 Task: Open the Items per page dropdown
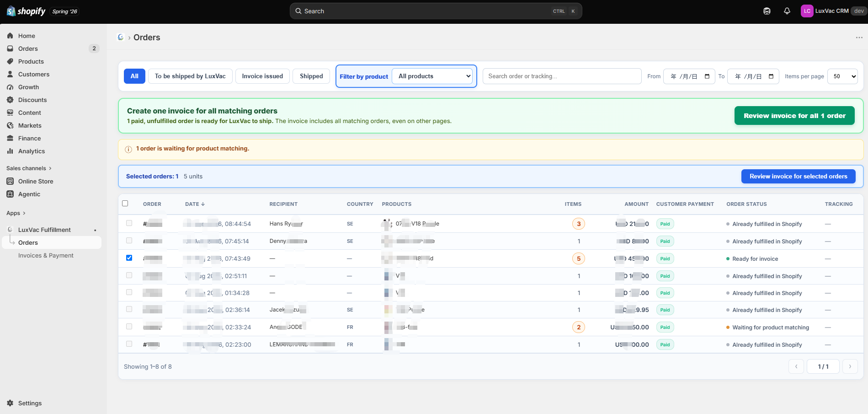pyautogui.click(x=843, y=76)
